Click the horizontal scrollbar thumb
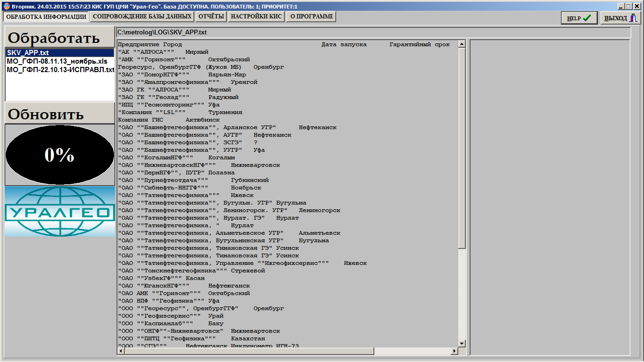Image resolution: width=644 pixels, height=362 pixels. tap(249, 351)
